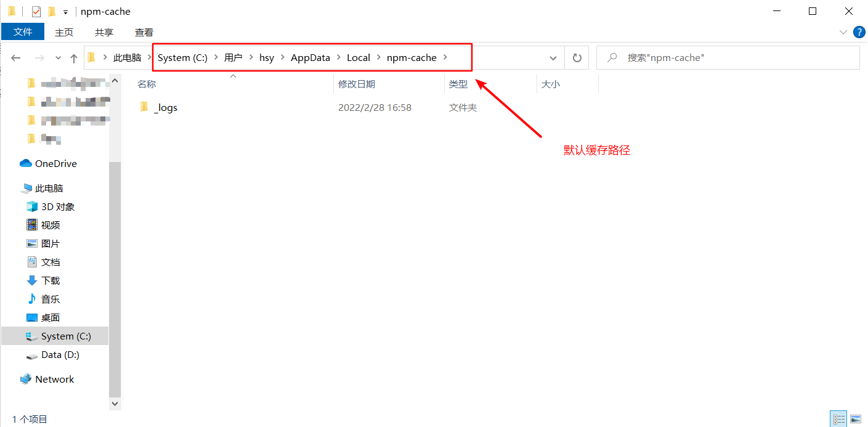
Task: Click the Properties quick access icon
Action: 36,11
